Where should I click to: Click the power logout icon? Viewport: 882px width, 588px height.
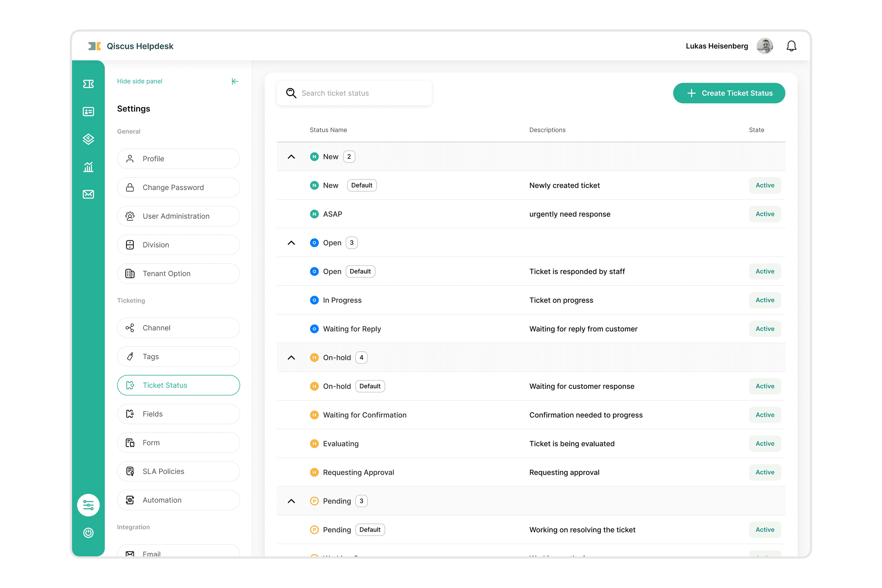click(88, 533)
